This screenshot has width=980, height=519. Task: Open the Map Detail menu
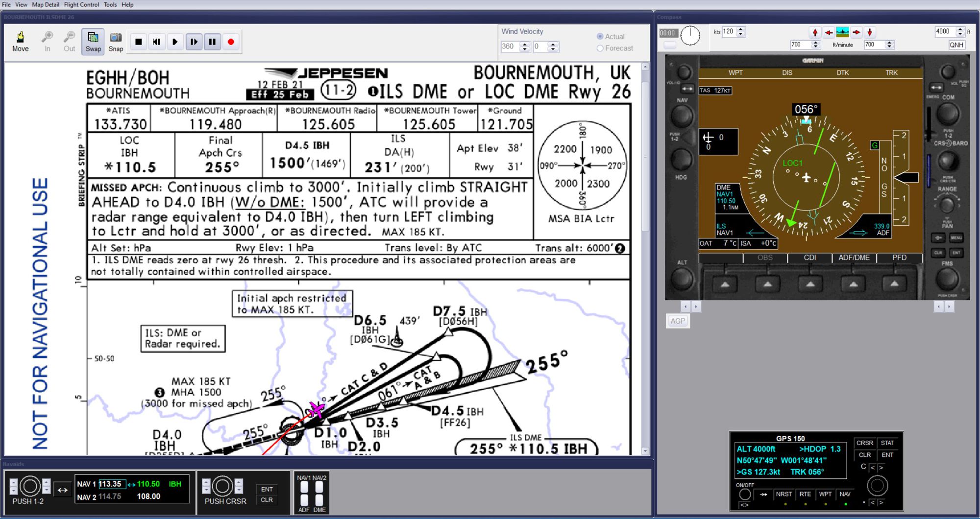click(x=46, y=4)
